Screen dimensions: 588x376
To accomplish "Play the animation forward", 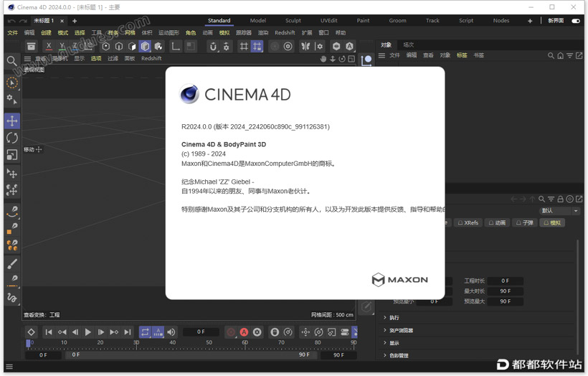I will [x=87, y=332].
